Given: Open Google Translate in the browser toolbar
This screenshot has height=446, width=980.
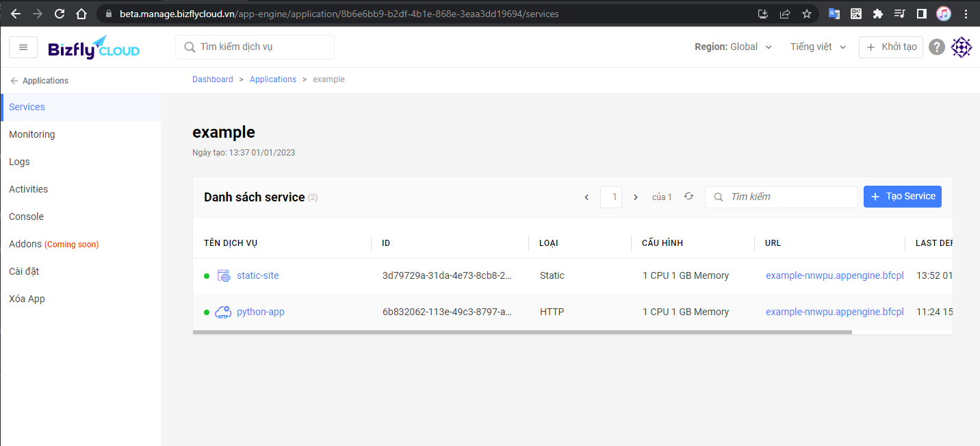Looking at the screenshot, I should (834, 13).
